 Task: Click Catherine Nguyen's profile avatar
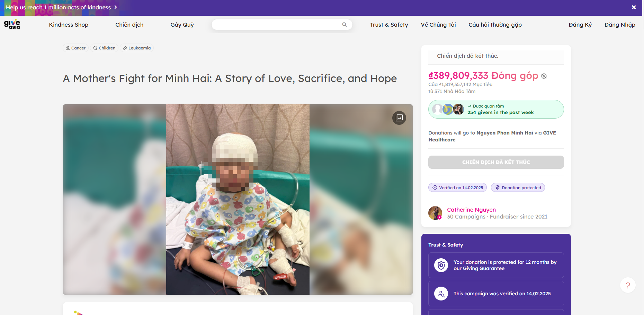pos(435,213)
